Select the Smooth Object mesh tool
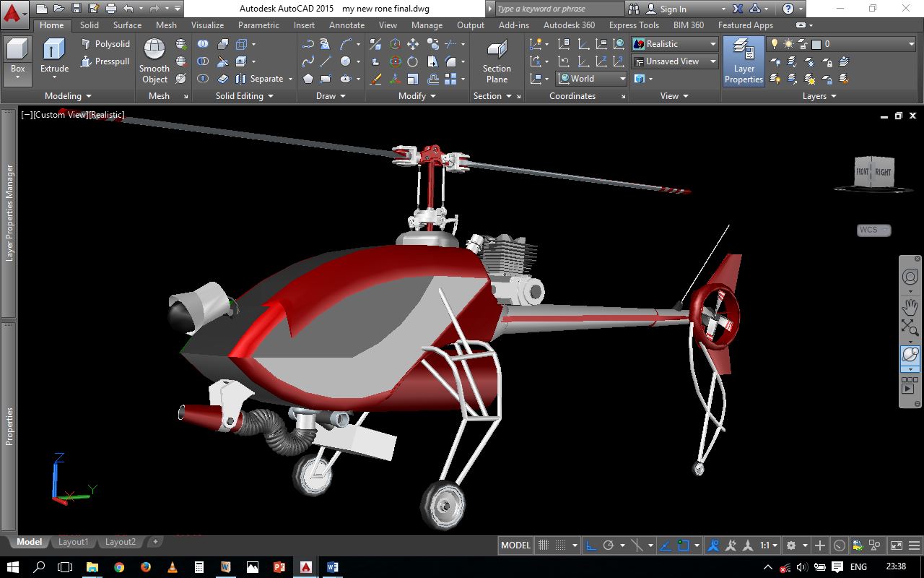924x578 pixels. [x=154, y=61]
